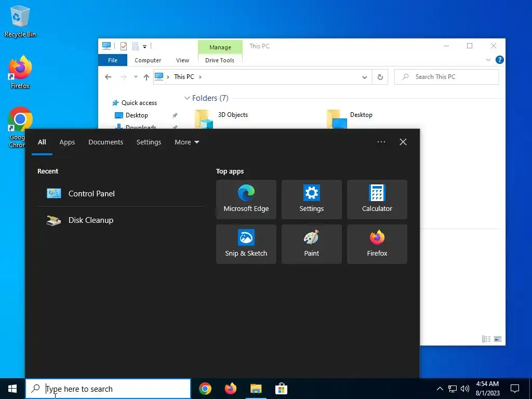Switch to details view in File Explorer

[x=486, y=339]
